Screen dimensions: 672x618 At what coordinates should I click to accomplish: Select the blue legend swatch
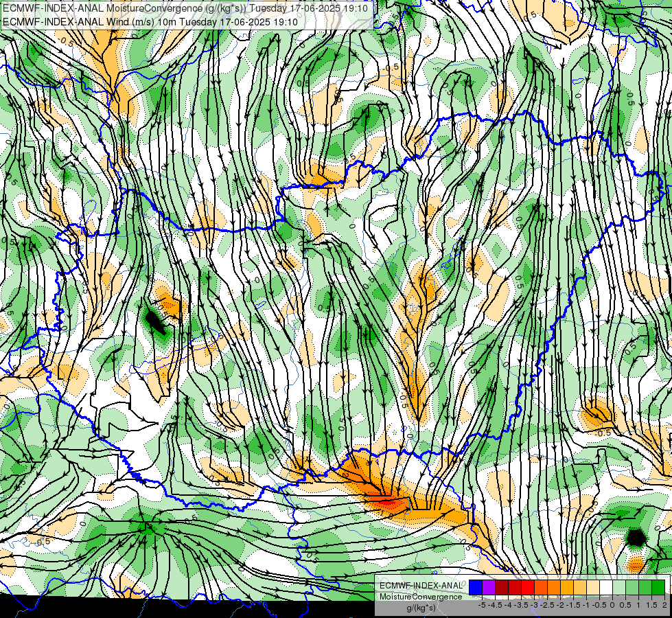tap(476, 588)
